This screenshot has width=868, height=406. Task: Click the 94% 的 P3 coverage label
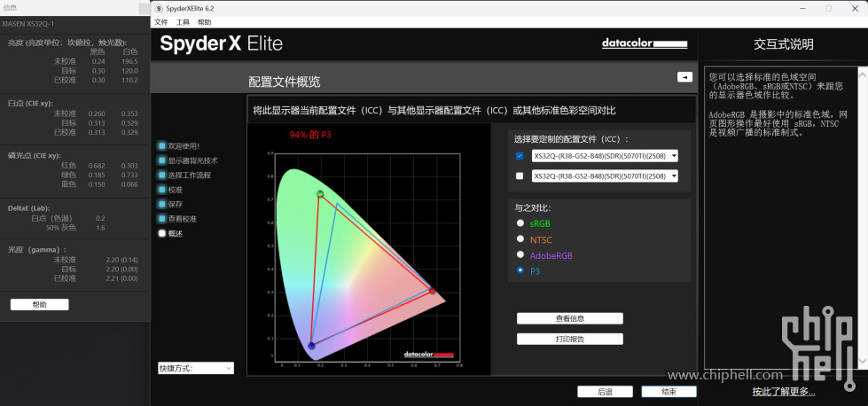(x=310, y=135)
